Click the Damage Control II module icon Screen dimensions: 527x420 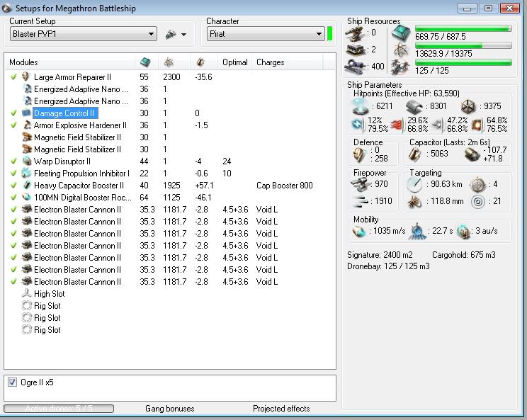[26, 113]
